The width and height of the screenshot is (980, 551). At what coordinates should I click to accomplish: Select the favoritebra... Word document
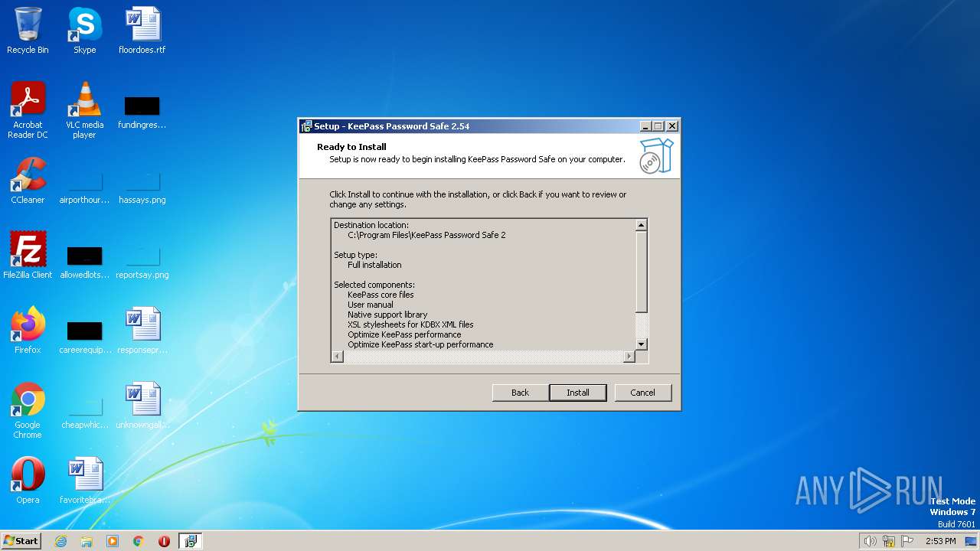[84, 481]
